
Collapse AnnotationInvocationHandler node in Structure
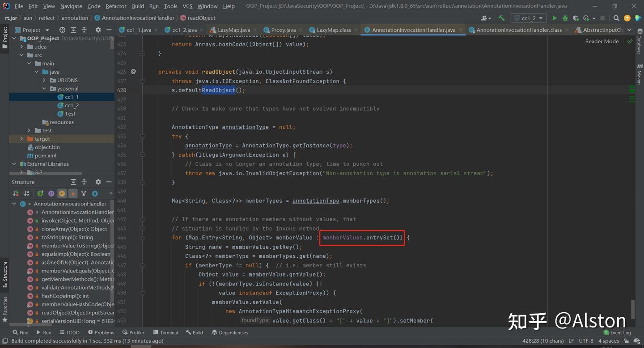coord(14,204)
